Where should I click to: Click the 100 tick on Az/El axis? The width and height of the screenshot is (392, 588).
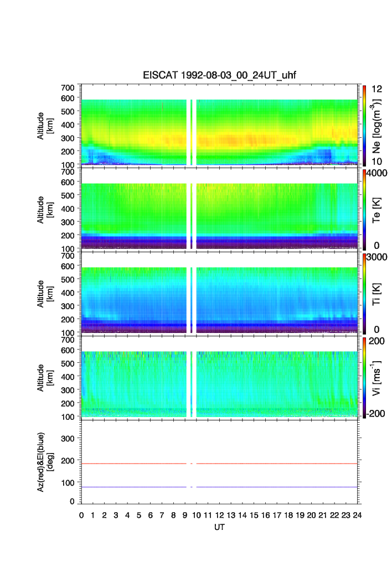(68, 483)
